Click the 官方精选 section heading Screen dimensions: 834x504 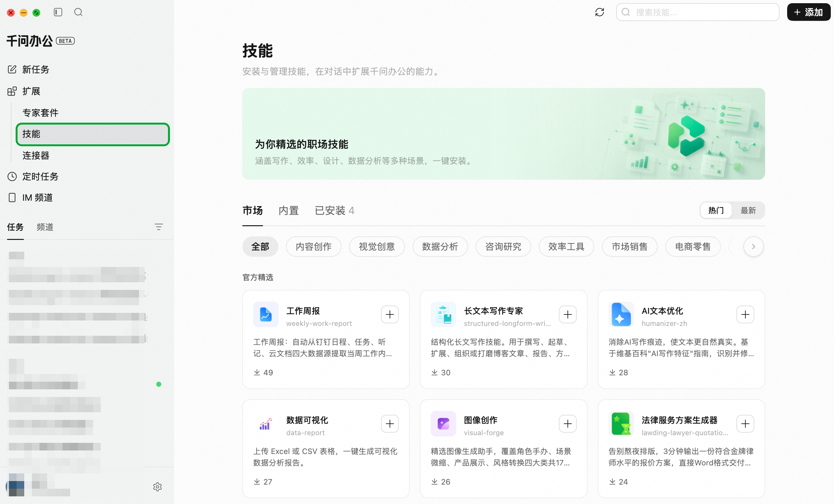[258, 277]
